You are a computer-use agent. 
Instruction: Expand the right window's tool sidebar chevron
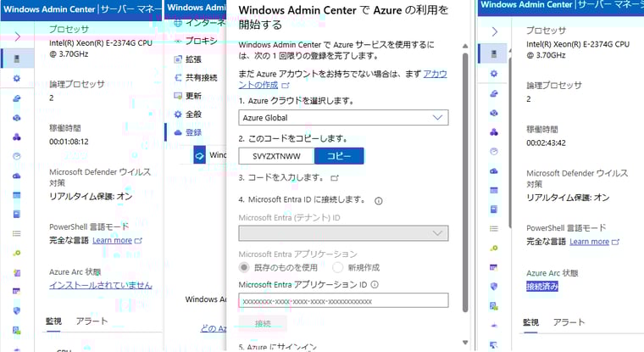(x=495, y=31)
